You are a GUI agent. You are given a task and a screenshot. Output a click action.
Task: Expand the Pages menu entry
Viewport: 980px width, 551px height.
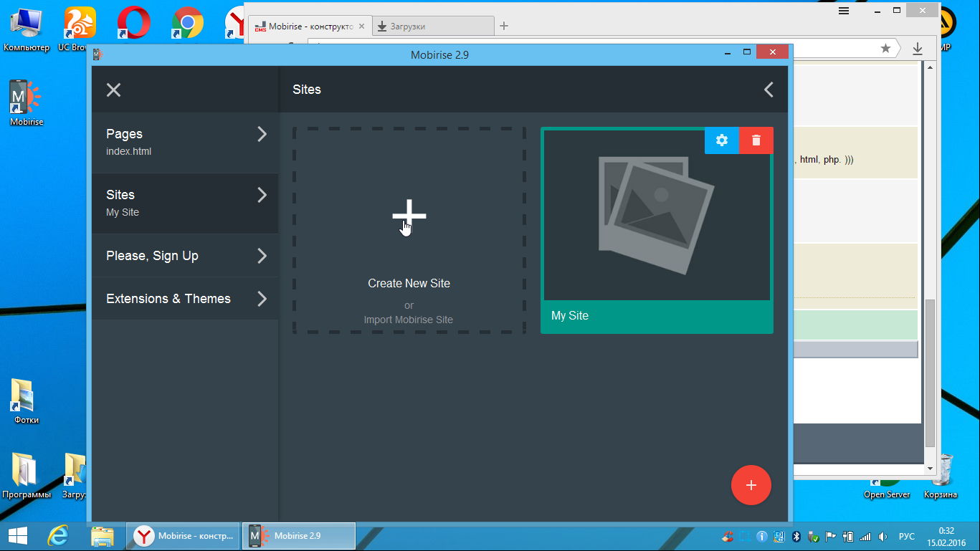(185, 142)
